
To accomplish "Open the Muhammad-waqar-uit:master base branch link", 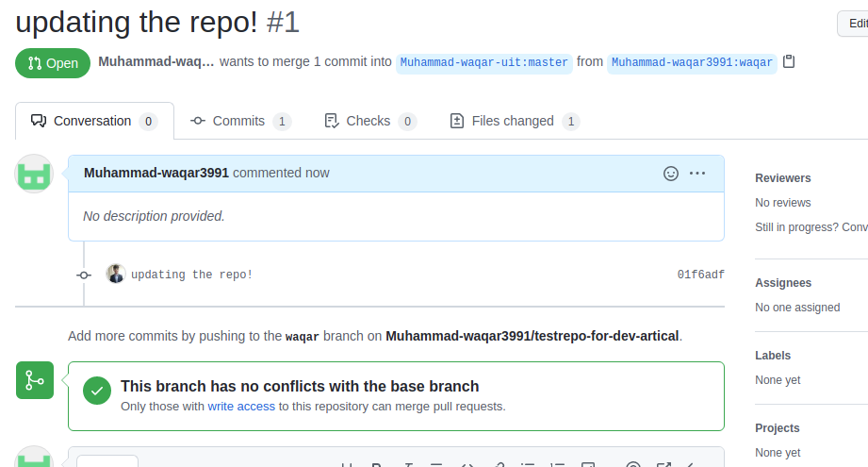I will coord(483,62).
